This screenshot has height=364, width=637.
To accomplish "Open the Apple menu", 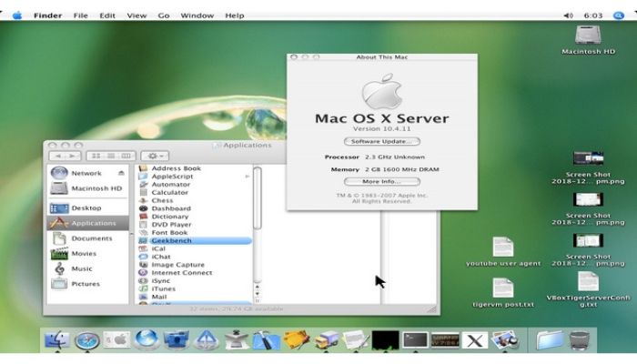I will coord(17,15).
